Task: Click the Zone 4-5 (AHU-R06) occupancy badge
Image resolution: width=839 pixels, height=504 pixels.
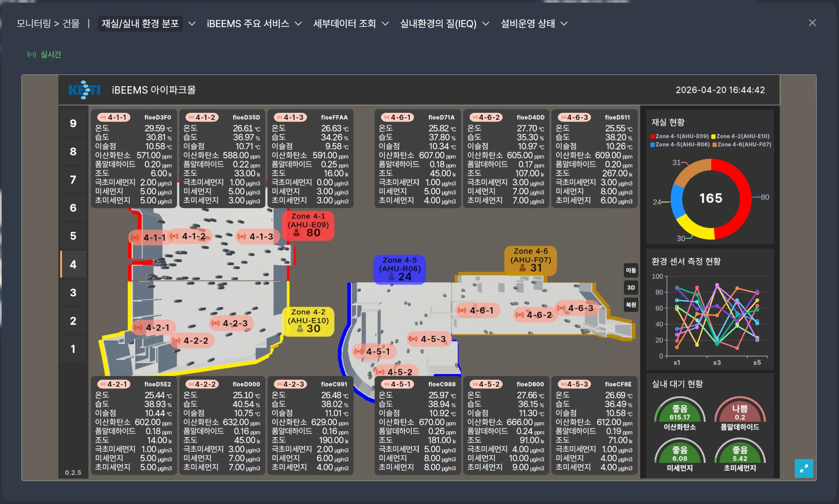Action: [x=400, y=269]
